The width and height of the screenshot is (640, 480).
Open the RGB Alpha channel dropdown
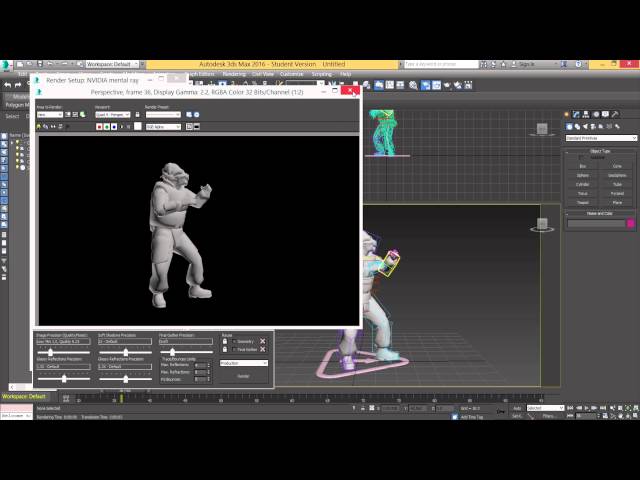click(x=163, y=127)
